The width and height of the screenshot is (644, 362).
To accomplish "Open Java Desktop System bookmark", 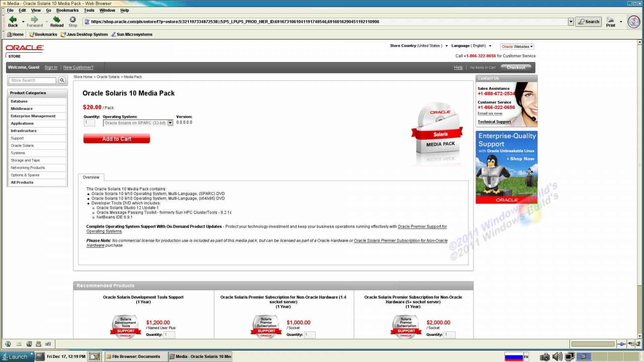I will (84, 35).
